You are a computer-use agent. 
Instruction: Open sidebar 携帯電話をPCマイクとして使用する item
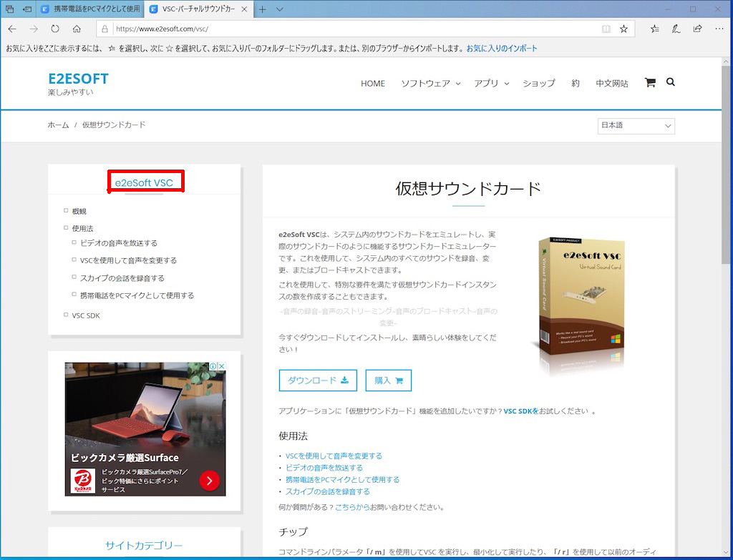click(x=137, y=295)
